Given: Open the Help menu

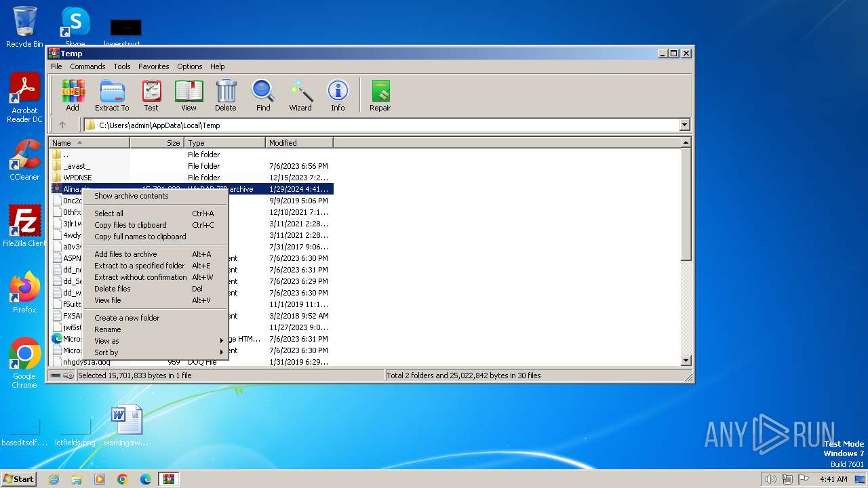Looking at the screenshot, I should coord(217,66).
